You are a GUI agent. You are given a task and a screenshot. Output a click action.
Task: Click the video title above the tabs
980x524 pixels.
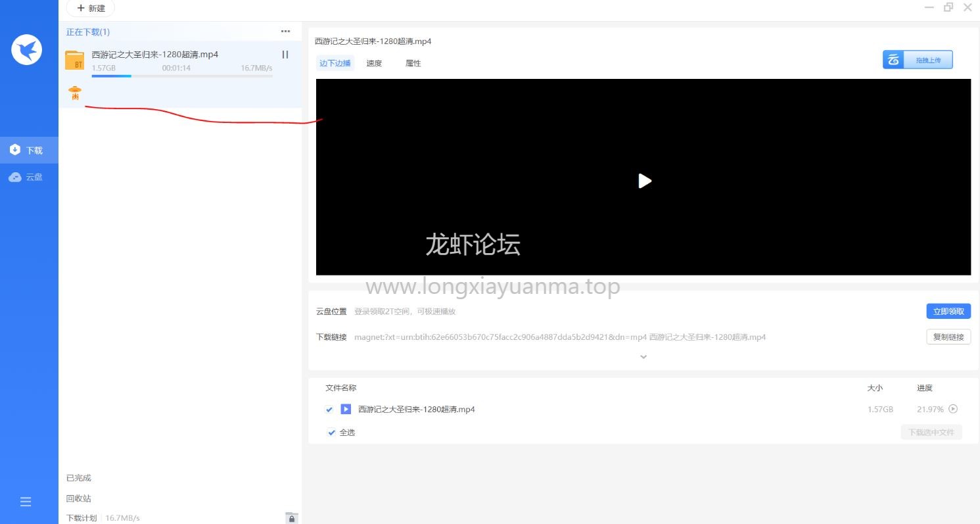click(373, 41)
